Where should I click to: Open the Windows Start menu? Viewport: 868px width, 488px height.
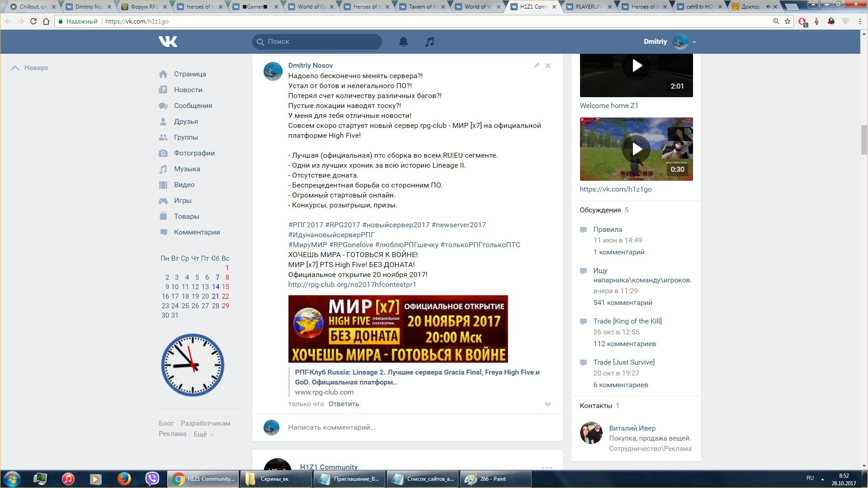(12, 479)
